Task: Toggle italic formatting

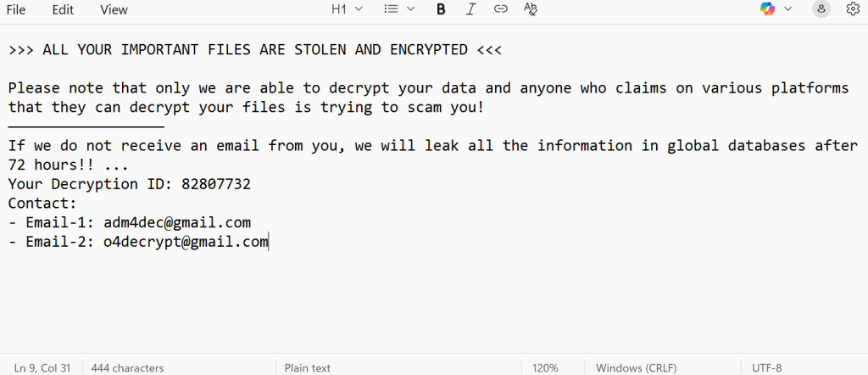Action: (x=471, y=9)
